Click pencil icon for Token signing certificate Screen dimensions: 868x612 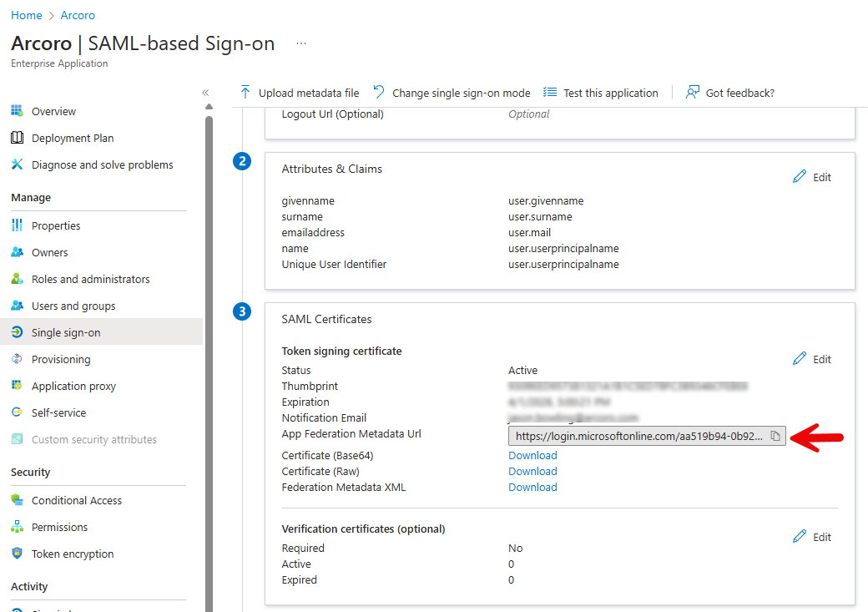(800, 358)
